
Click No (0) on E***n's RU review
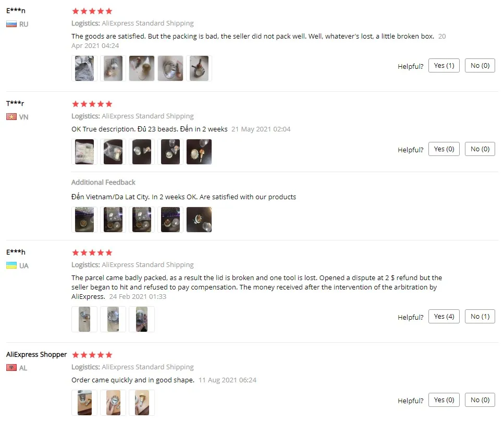pyautogui.click(x=480, y=66)
